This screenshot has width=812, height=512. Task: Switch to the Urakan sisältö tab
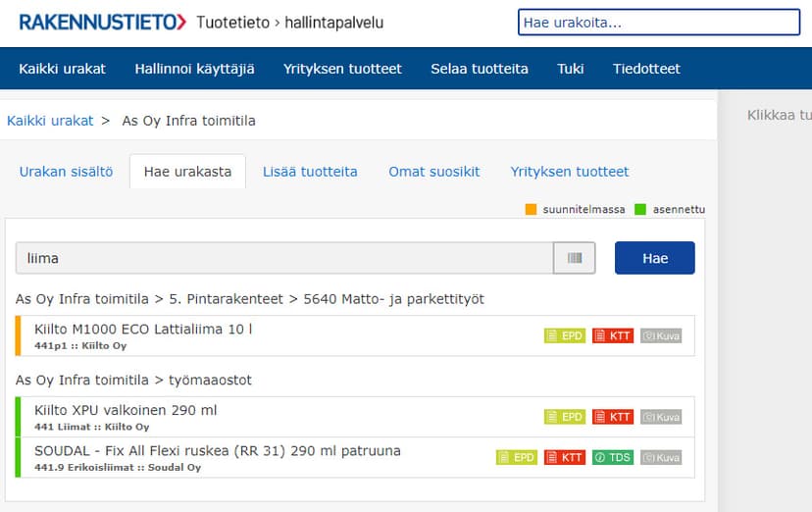(x=67, y=172)
